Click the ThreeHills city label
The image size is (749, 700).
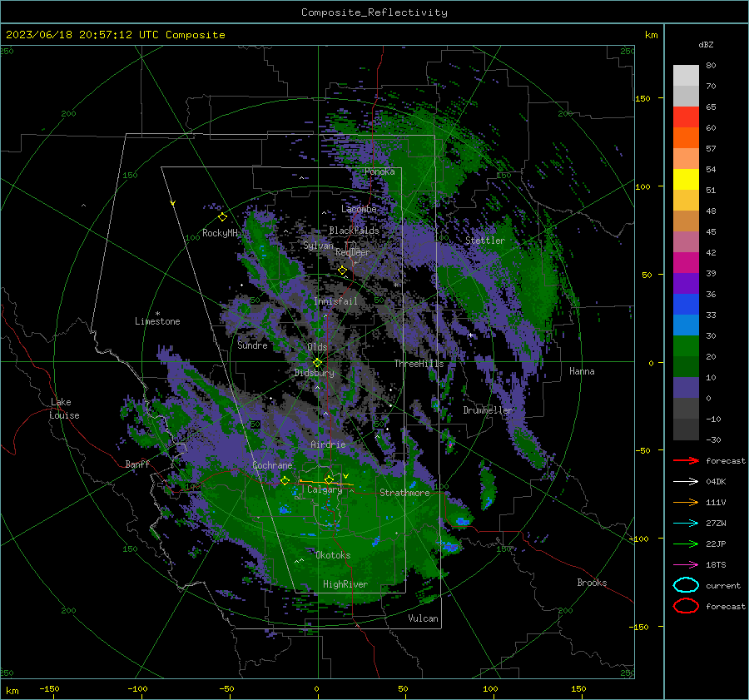point(419,364)
